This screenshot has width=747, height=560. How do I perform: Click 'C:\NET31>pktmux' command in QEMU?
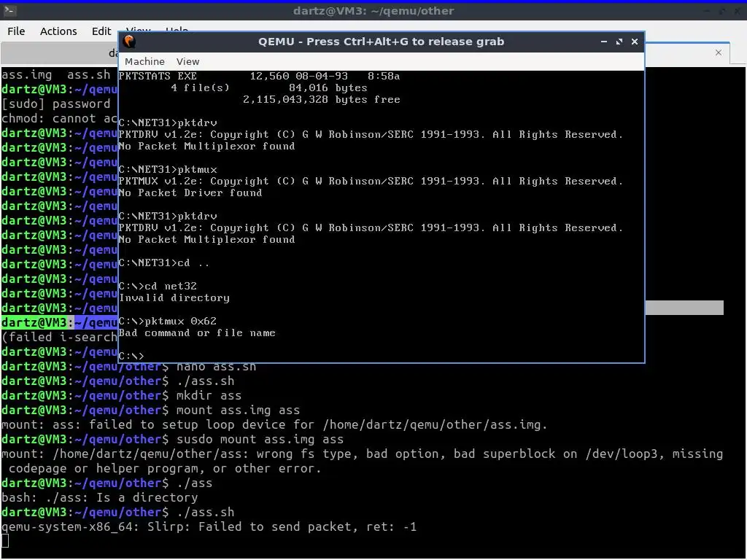pos(168,169)
